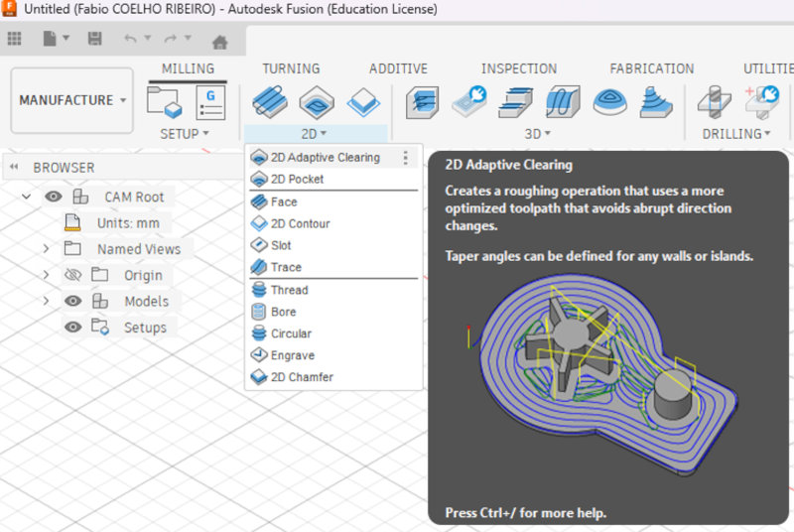Viewport: 794px width, 532px height.
Task: Select the 2D Contour toolbar icon
Action: [x=363, y=102]
